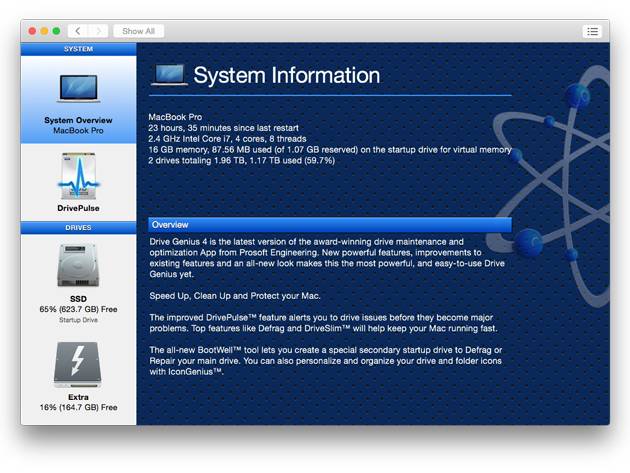The width and height of the screenshot is (630, 473).
Task: Click the laptop icon beside System Information
Action: [x=169, y=75]
